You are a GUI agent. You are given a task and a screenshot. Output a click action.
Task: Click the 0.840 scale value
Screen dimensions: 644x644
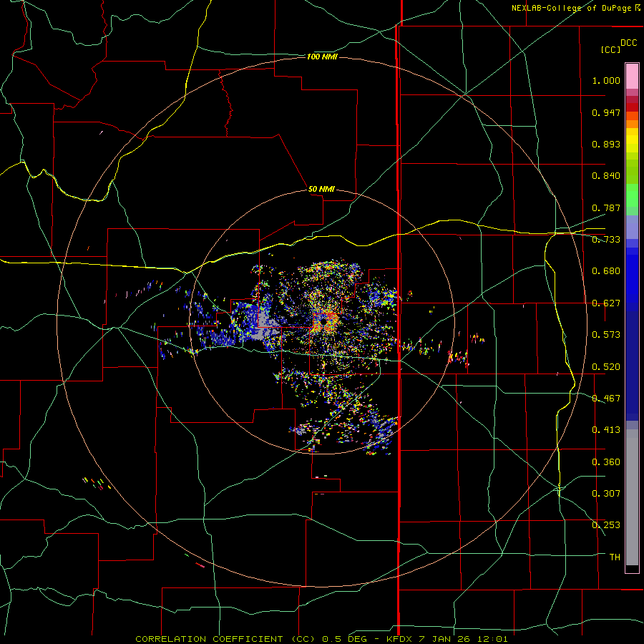point(606,176)
